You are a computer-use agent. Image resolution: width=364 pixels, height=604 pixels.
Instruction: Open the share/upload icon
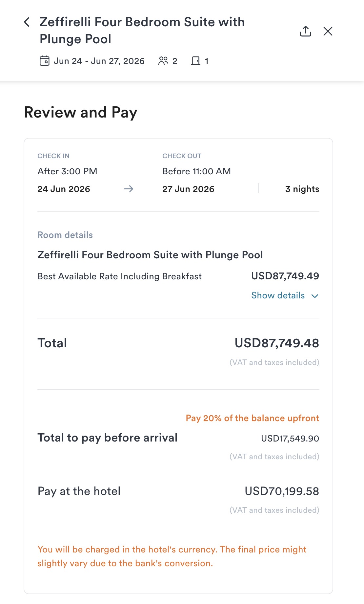305,31
